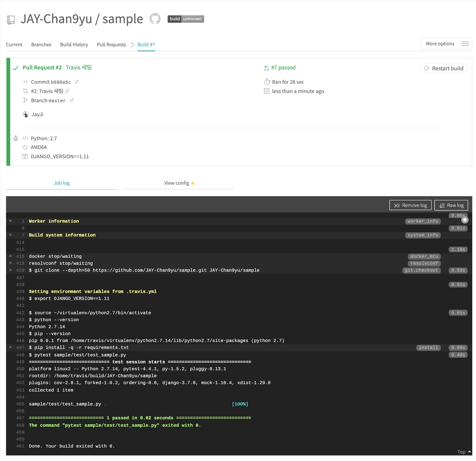The height and width of the screenshot is (461, 476).
Task: Click the external link icon next to #2: Travis 세팅
Action: coord(67,91)
